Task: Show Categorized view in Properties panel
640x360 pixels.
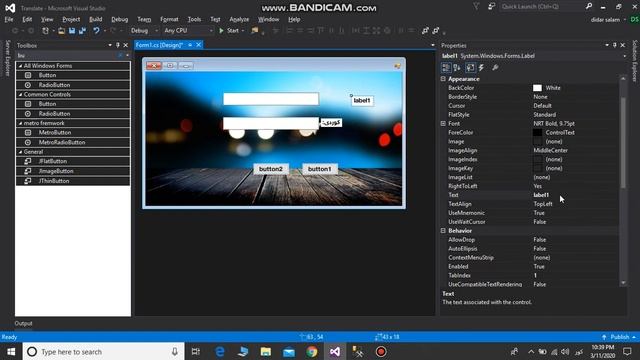Action: pyautogui.click(x=446, y=68)
